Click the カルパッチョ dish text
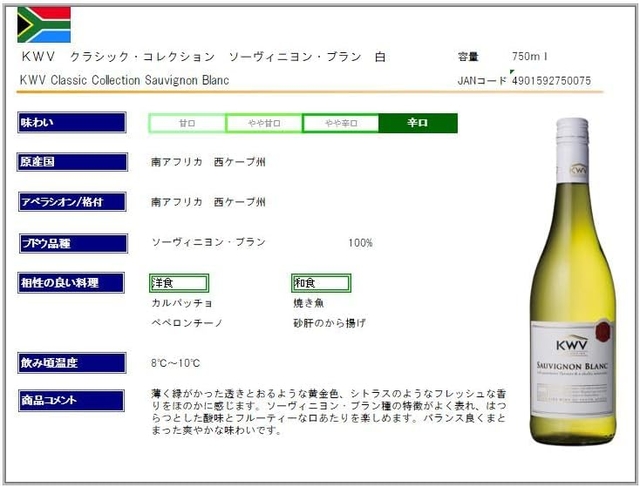 tap(182, 303)
